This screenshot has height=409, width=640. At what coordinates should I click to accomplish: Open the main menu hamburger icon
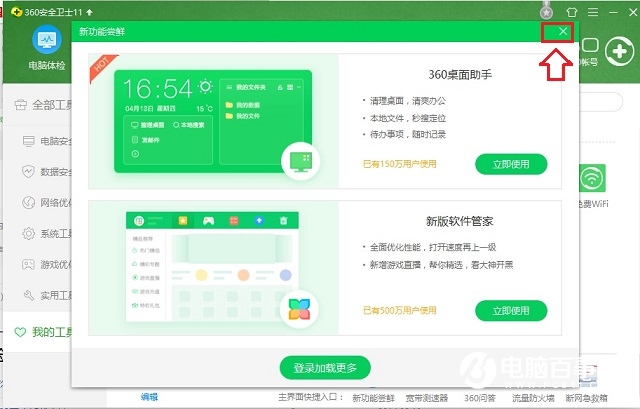[593, 12]
